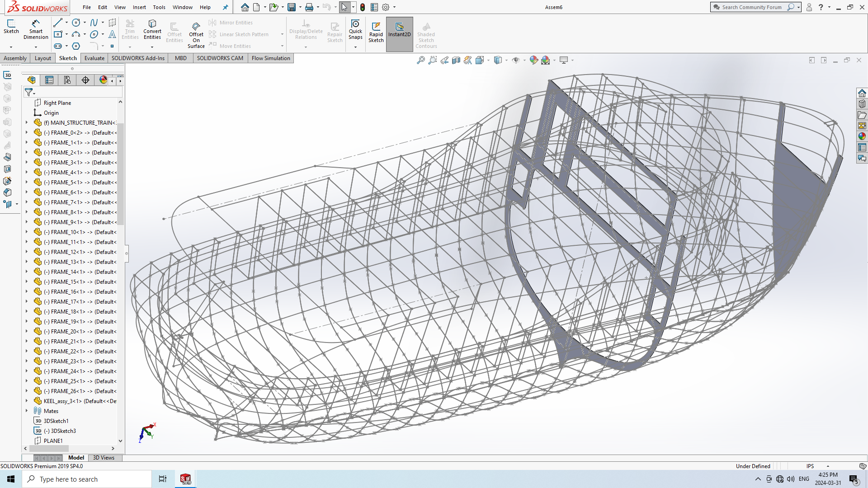Open the DimXpertManager tab
The height and width of the screenshot is (488, 868).
pyautogui.click(x=85, y=80)
